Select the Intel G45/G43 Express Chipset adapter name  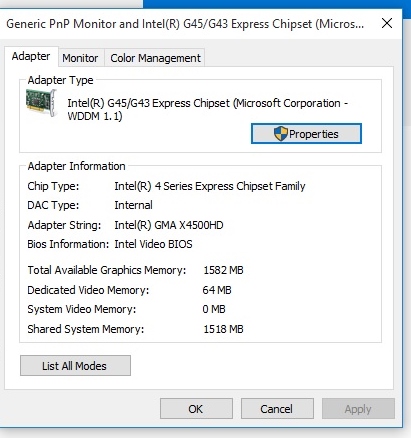click(x=208, y=109)
